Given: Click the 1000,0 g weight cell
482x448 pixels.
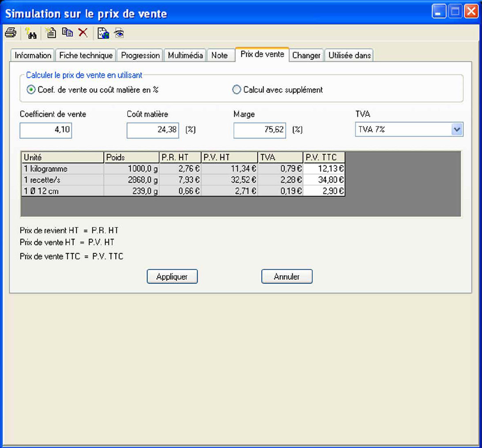Looking at the screenshot, I should (x=132, y=168).
